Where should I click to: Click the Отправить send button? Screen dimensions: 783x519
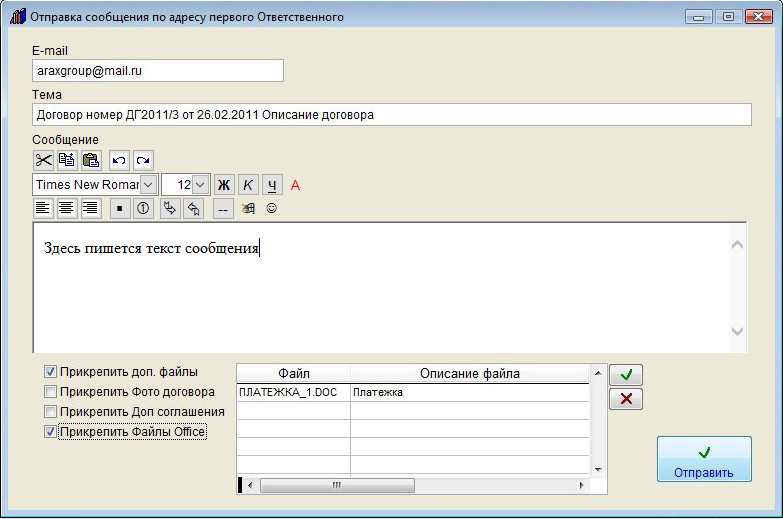[704, 459]
